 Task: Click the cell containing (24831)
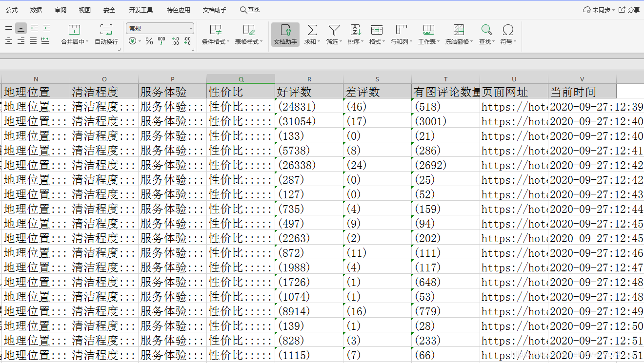coord(309,106)
